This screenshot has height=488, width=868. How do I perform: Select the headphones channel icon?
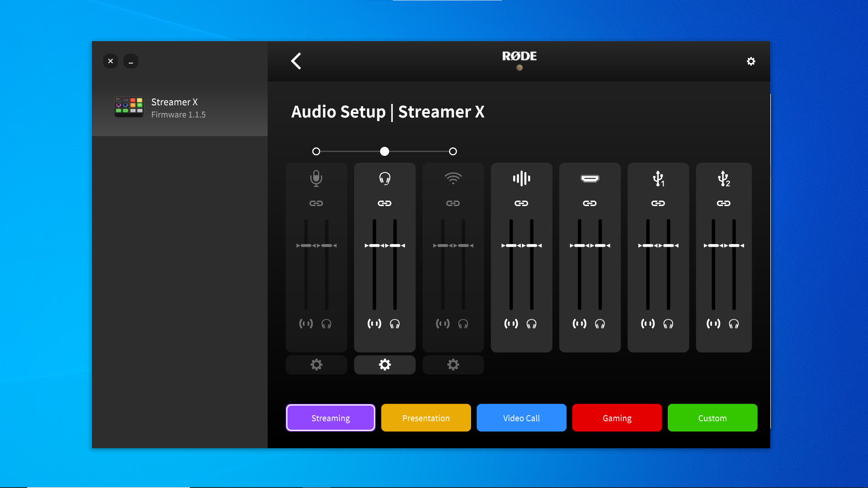pos(385,178)
